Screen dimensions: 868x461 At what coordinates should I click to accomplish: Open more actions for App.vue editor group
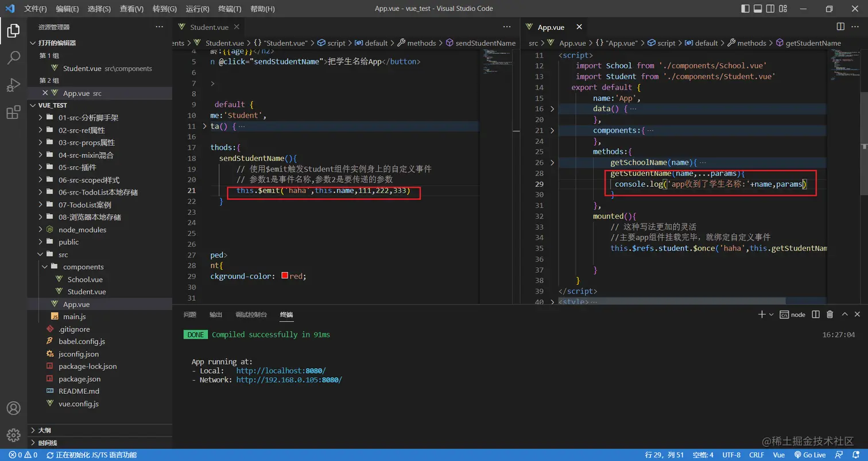click(855, 26)
